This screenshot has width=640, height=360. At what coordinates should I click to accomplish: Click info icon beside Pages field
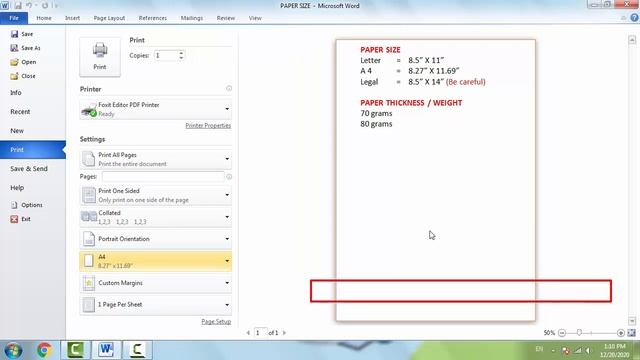coord(229,177)
